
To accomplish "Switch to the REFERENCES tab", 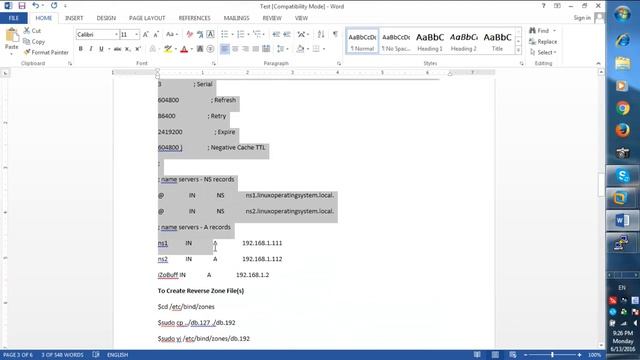I will click(194, 18).
